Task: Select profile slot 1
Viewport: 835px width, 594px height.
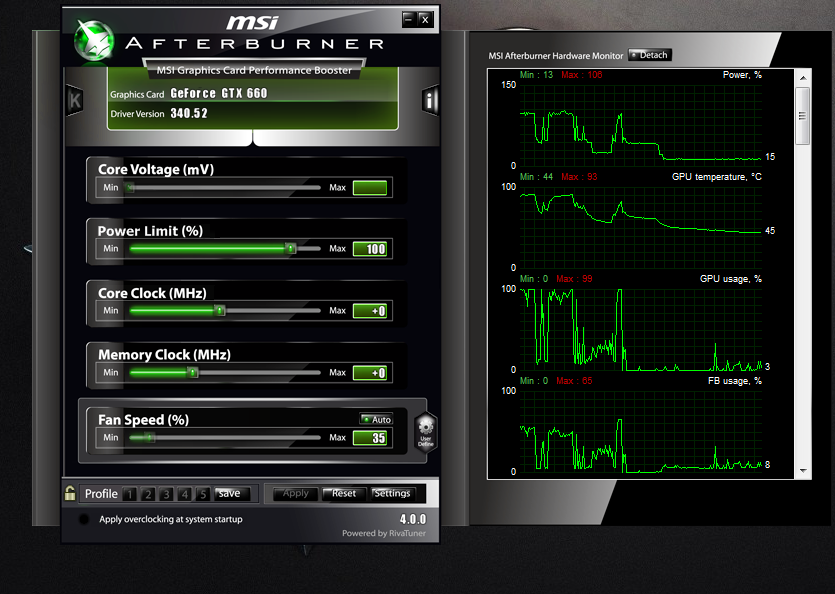Action: (x=129, y=494)
